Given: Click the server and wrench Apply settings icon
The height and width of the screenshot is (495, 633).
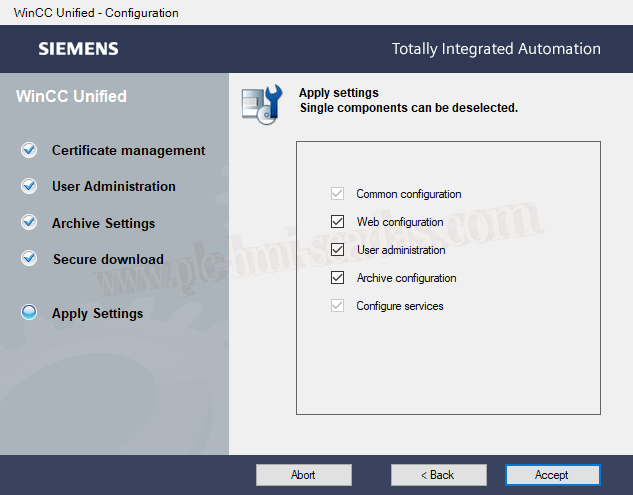Looking at the screenshot, I should tap(262, 104).
